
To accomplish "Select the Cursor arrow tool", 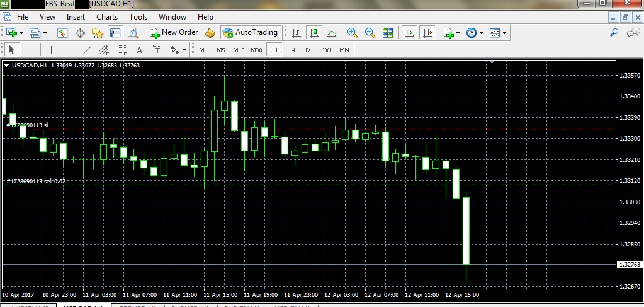I will click(11, 50).
